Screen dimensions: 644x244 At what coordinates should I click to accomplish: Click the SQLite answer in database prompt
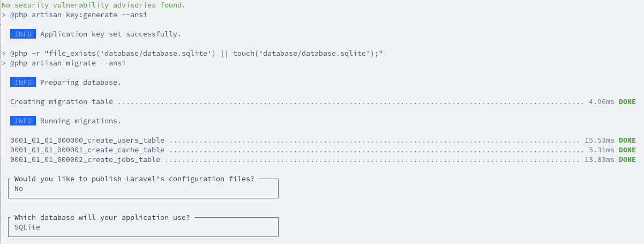[27, 227]
